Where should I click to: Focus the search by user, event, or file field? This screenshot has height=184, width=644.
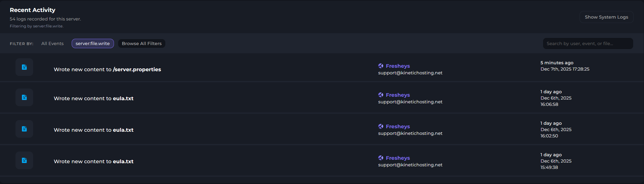click(587, 43)
